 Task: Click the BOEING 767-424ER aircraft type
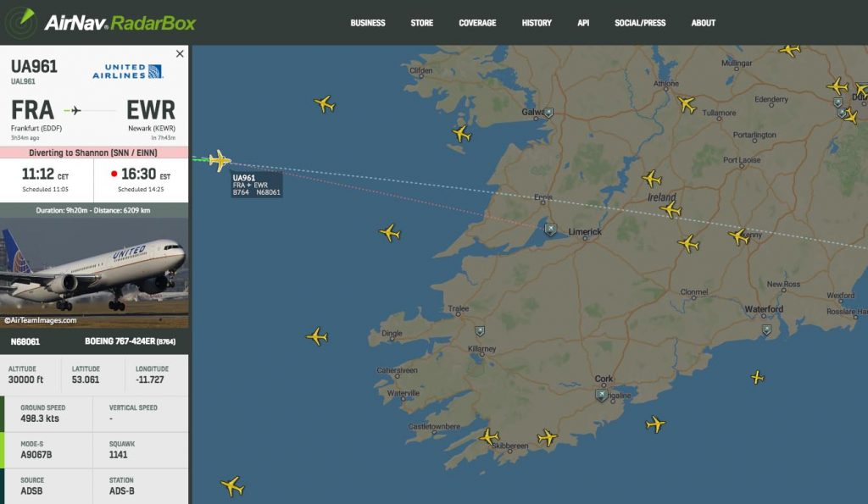[x=130, y=341]
